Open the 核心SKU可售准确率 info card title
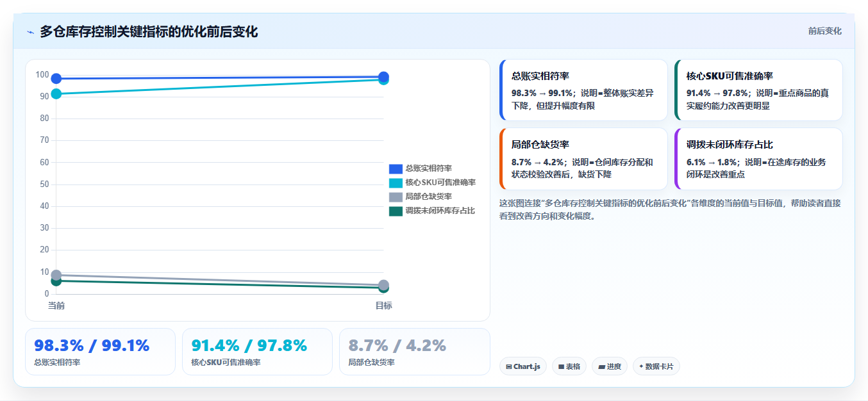 (x=730, y=76)
